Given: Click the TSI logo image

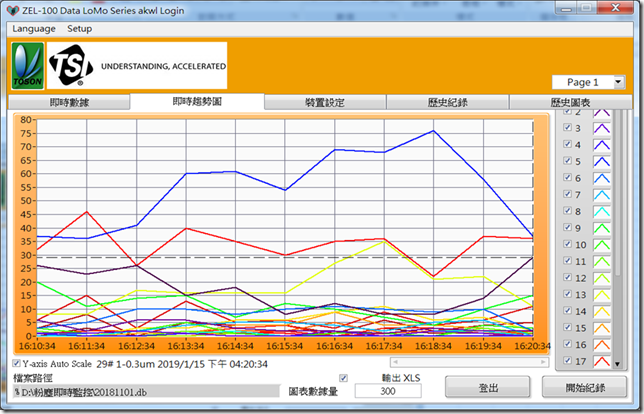Looking at the screenshot, I should (x=71, y=67).
